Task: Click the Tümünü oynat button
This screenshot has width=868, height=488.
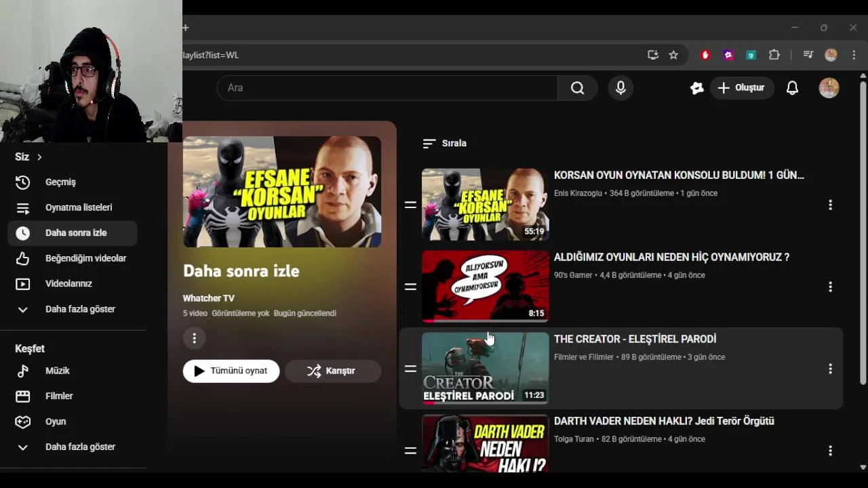Action: (231, 371)
